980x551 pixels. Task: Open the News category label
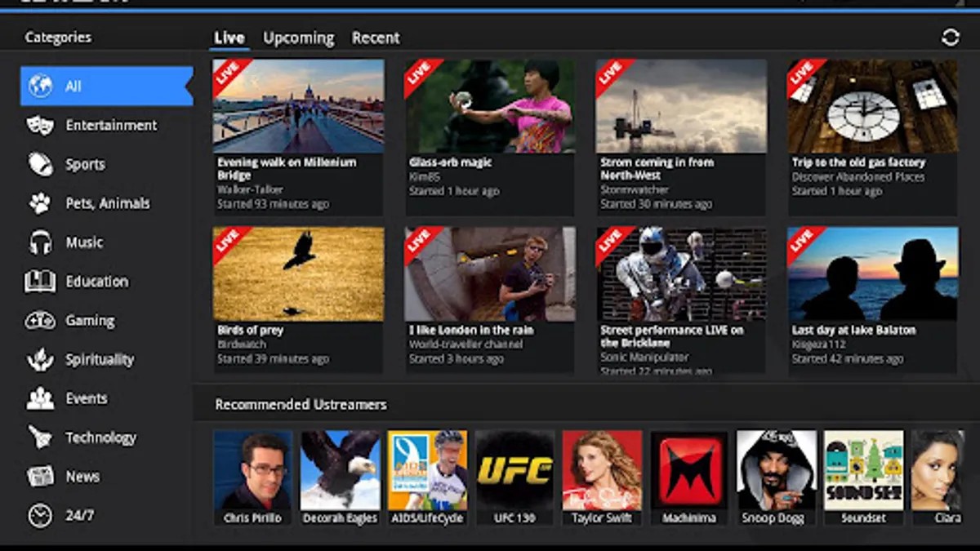tap(82, 477)
